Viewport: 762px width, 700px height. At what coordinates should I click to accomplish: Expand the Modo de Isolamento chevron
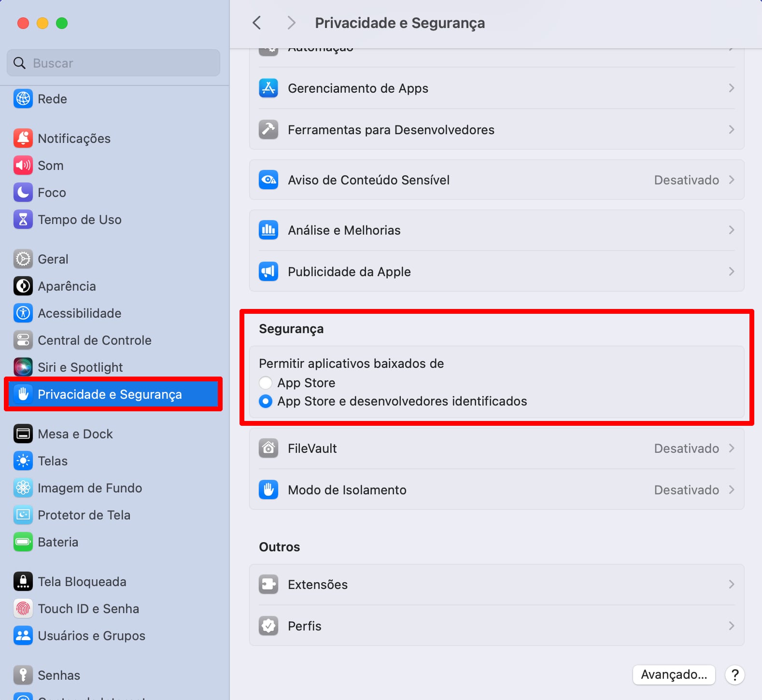click(x=732, y=490)
